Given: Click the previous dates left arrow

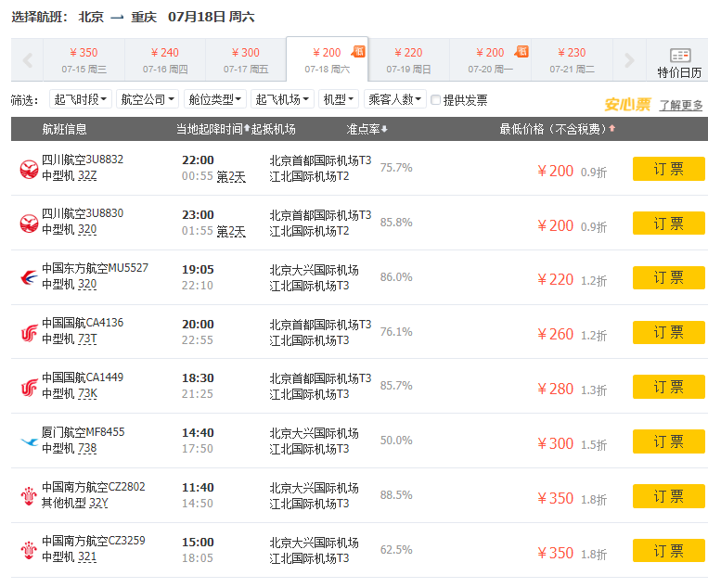Looking at the screenshot, I should tap(27, 61).
